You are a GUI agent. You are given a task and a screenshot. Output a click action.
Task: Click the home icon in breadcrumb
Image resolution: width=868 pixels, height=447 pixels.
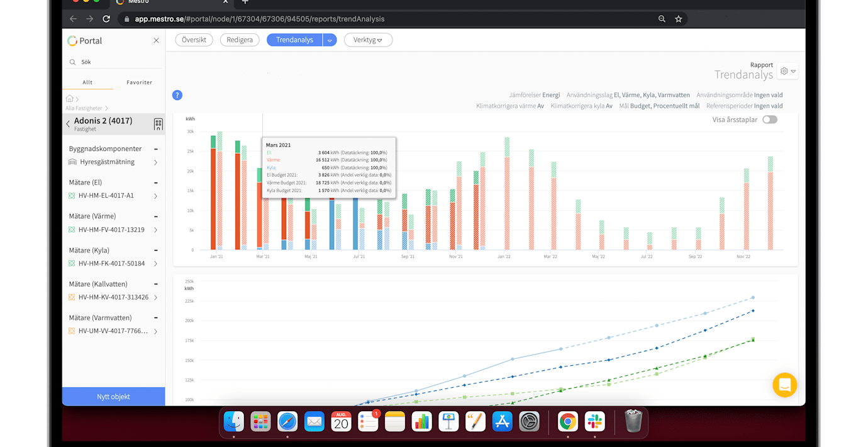[70, 99]
